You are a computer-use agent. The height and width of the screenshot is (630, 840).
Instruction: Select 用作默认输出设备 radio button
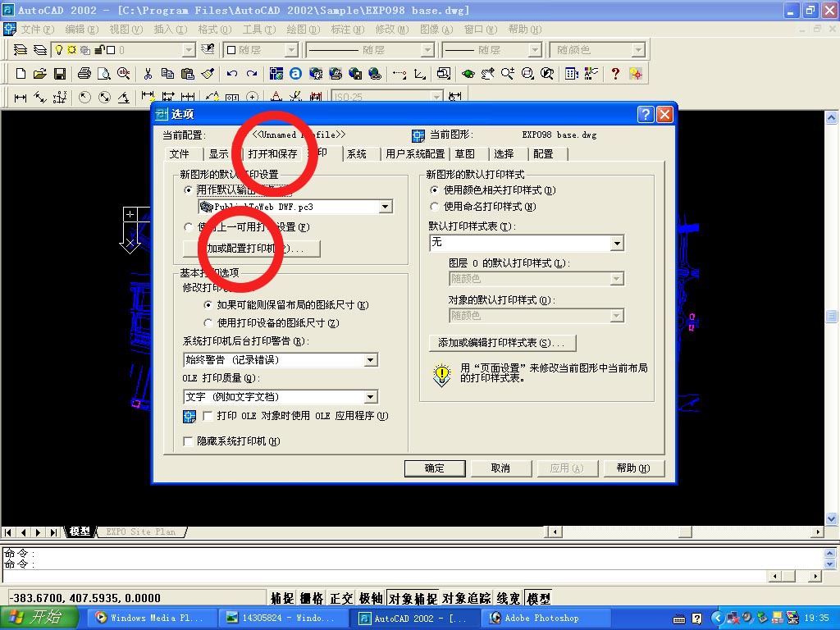188,190
